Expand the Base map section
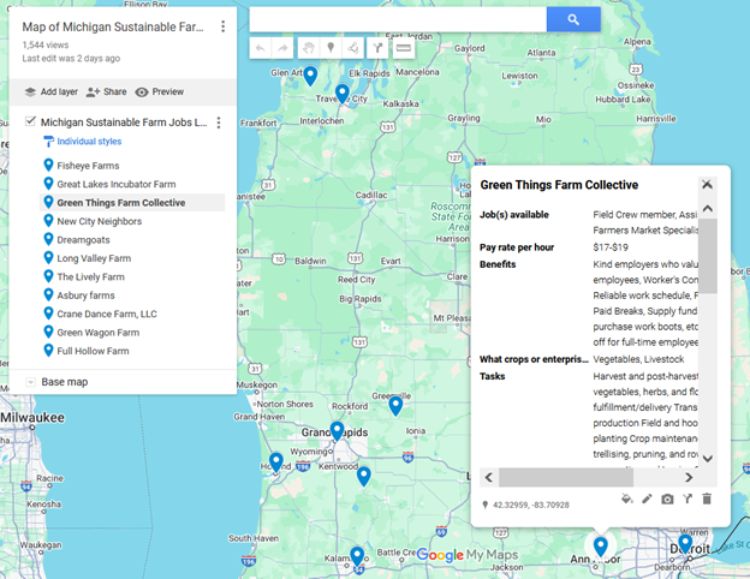 point(30,382)
